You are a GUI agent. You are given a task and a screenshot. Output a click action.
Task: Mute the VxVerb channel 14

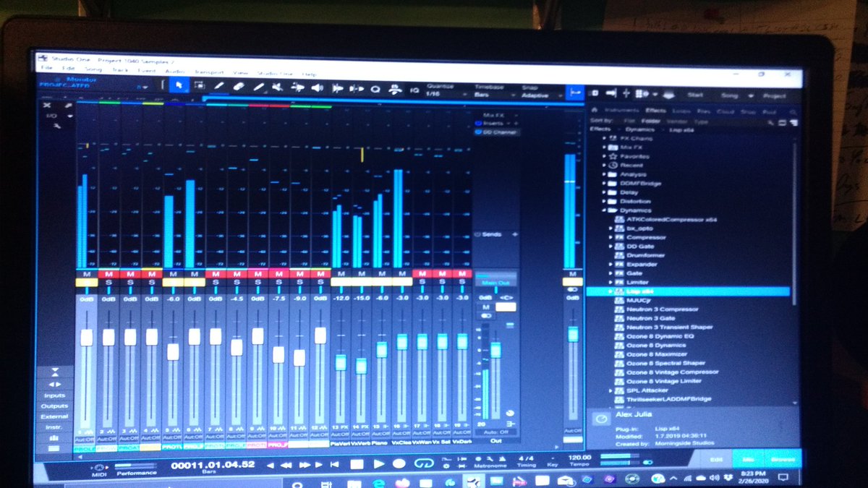pyautogui.click(x=360, y=273)
